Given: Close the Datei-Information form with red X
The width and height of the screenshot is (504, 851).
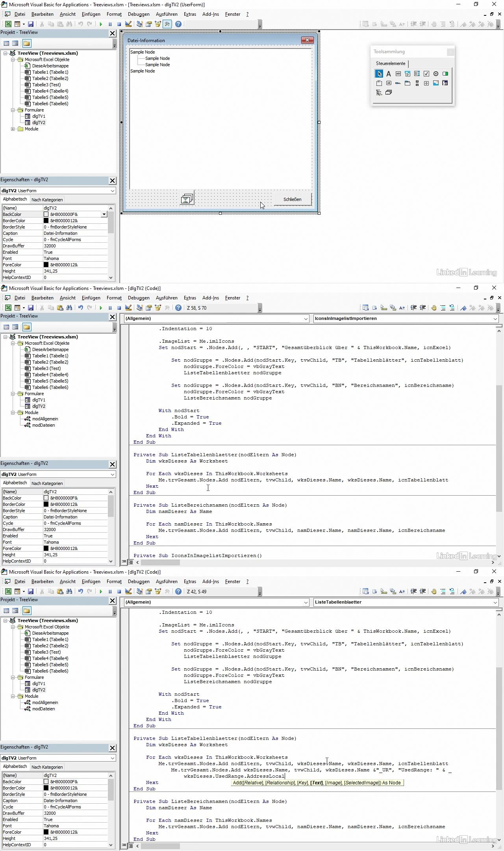Looking at the screenshot, I should [307, 40].
